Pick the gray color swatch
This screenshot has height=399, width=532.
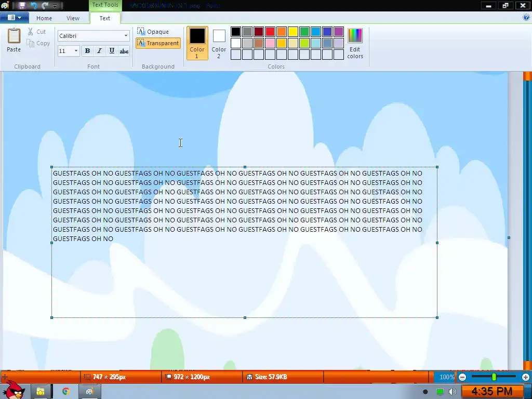point(247,32)
